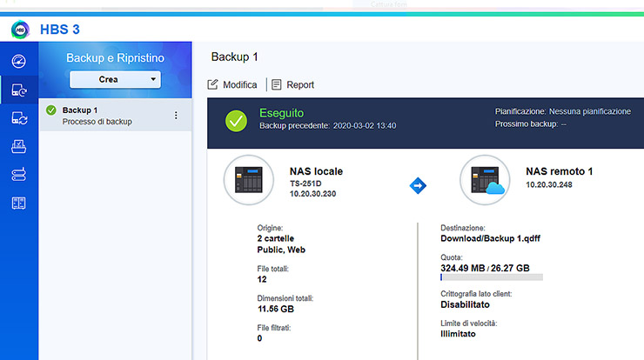Click the Pianificazione schedule text
The height and width of the screenshot is (360, 644).
[x=562, y=111]
